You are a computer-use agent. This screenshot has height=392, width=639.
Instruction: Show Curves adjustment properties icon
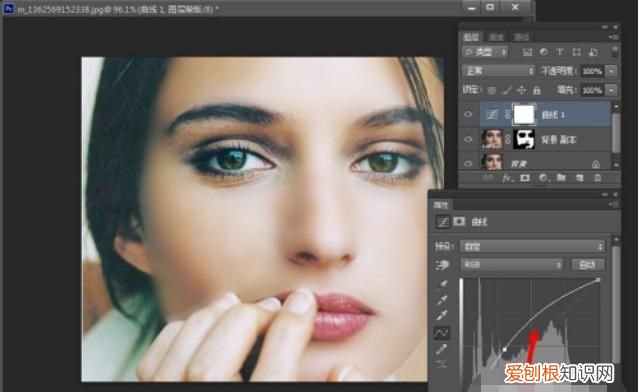[x=443, y=222]
